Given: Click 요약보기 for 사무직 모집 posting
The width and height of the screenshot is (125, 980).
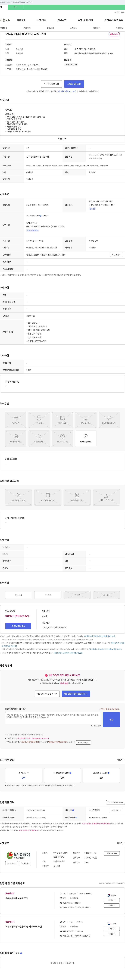Looking at the screenshot, I should pos(112,900).
